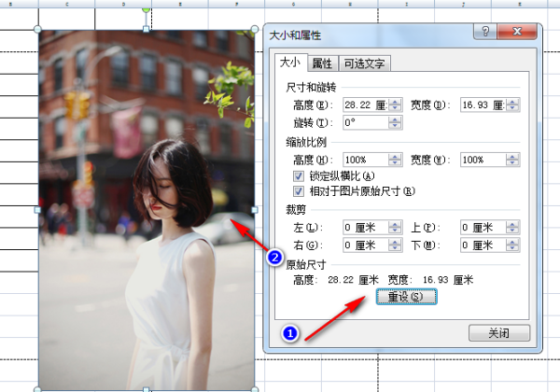Image resolution: width=560 pixels, height=392 pixels.
Task: Open the 可选文字 tab
Action: pyautogui.click(x=364, y=63)
